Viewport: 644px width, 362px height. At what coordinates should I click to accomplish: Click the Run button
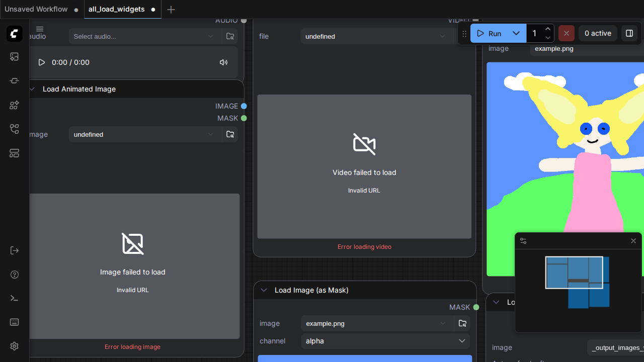(x=489, y=33)
